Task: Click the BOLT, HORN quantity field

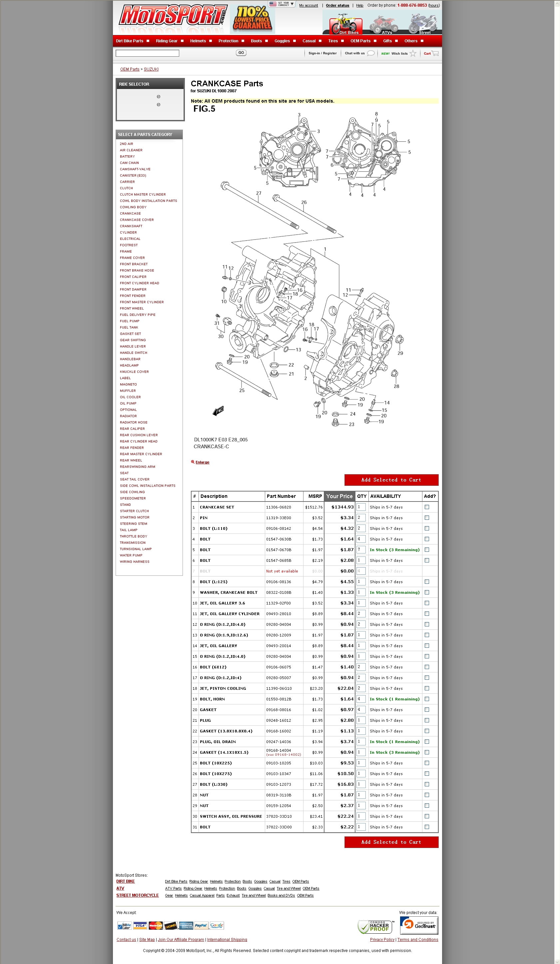Action: [361, 699]
